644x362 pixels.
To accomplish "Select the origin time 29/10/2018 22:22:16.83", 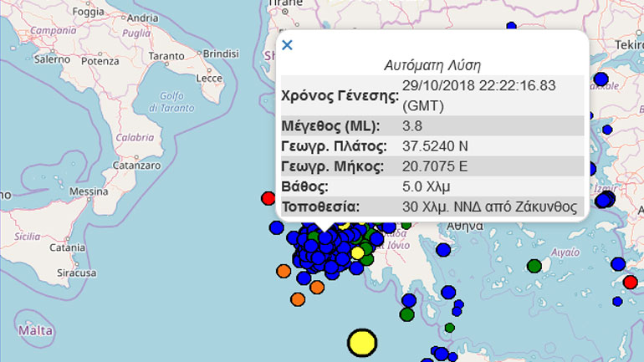I will [479, 85].
